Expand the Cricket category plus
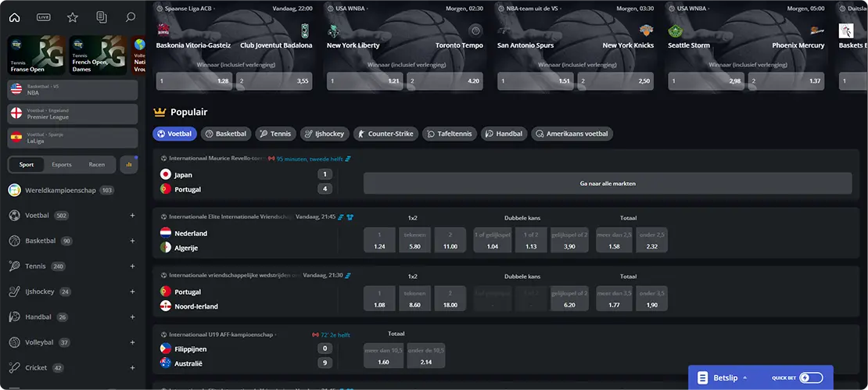The image size is (868, 390). [x=132, y=368]
